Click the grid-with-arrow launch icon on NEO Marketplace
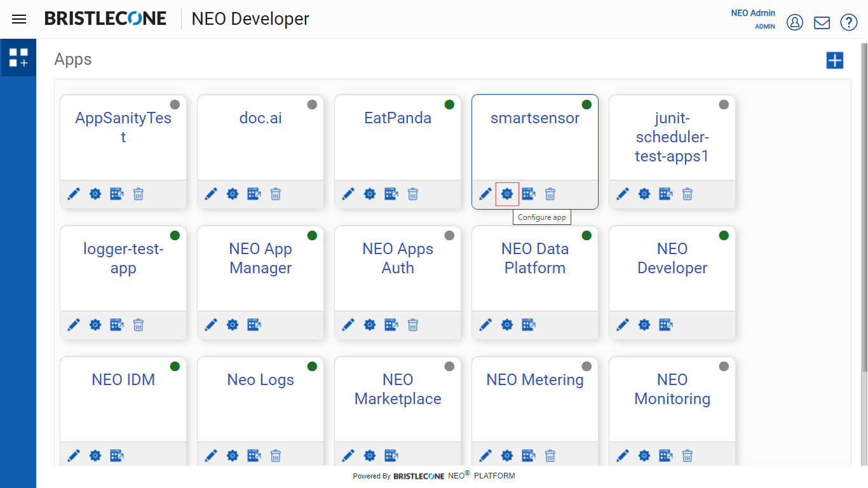Viewport: 868px width, 488px height. point(391,456)
